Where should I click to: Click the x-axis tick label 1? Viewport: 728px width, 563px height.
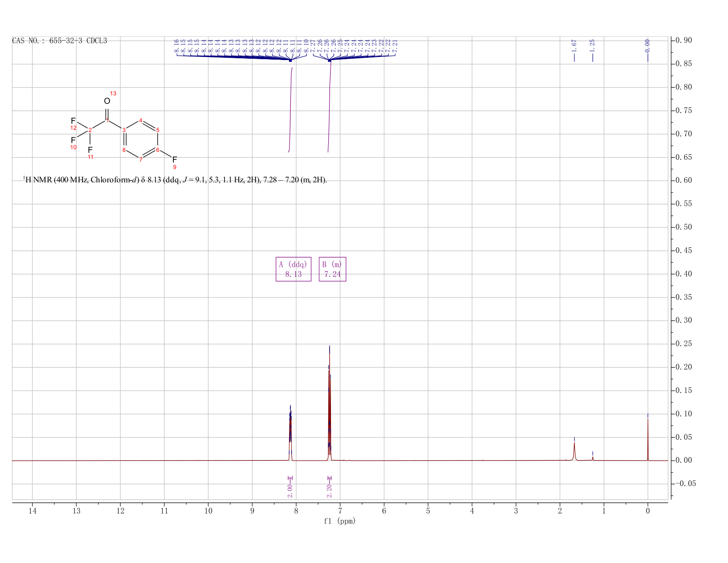tap(604, 511)
